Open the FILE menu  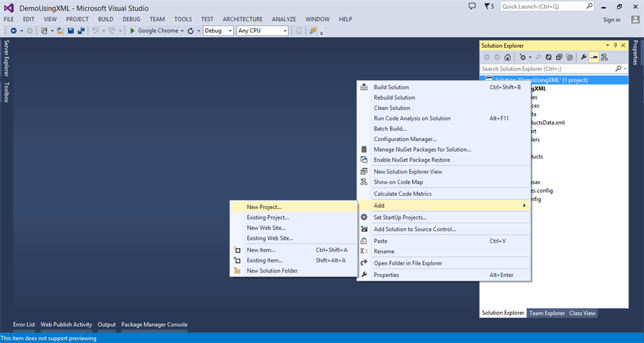tap(9, 20)
